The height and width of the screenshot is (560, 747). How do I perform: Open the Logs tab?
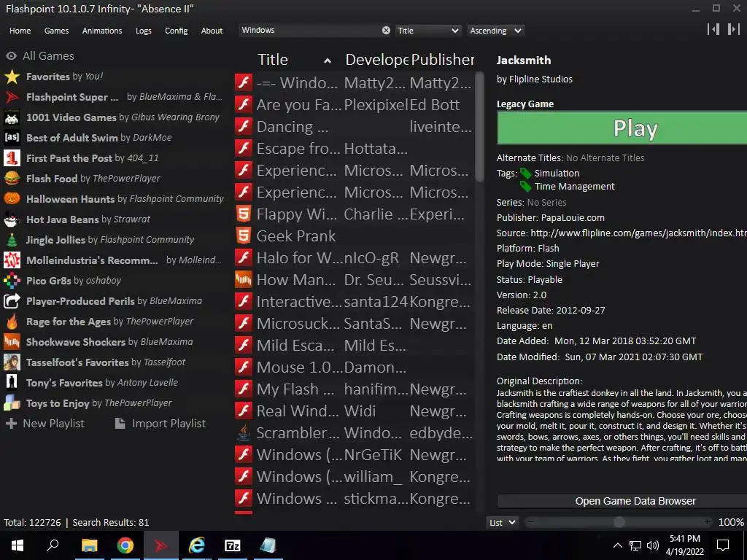(x=144, y=31)
